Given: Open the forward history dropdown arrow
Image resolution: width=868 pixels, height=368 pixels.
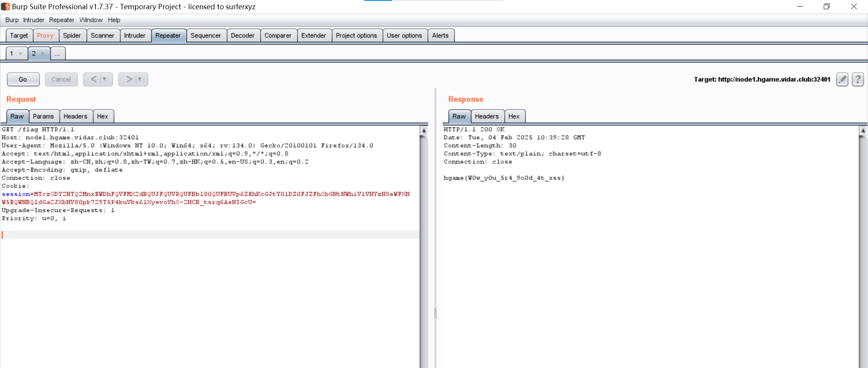Looking at the screenshot, I should tap(140, 79).
